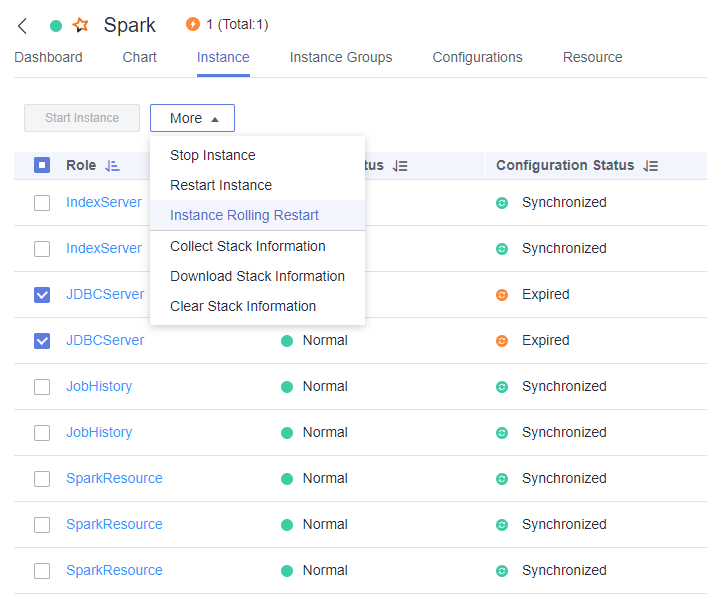Viewport: 707px width, 611px height.
Task: Click the Role column header label
Action: (81, 165)
